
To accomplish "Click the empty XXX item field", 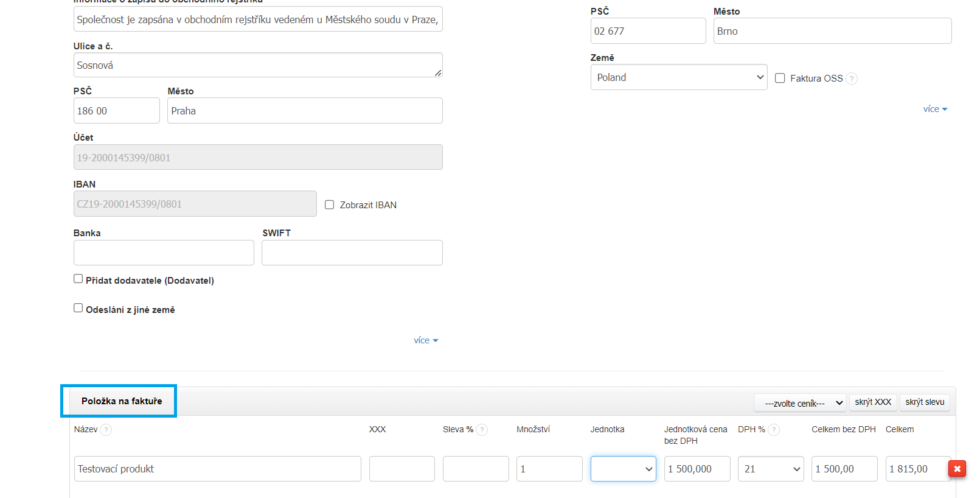I will 402,469.
